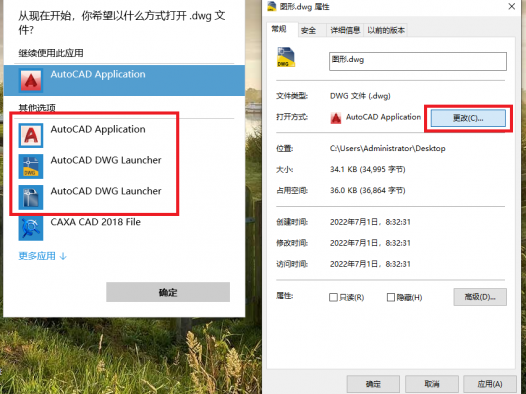Click the DWG 文件 (.dwg) type text
The height and width of the screenshot is (394, 526).
[x=360, y=96]
